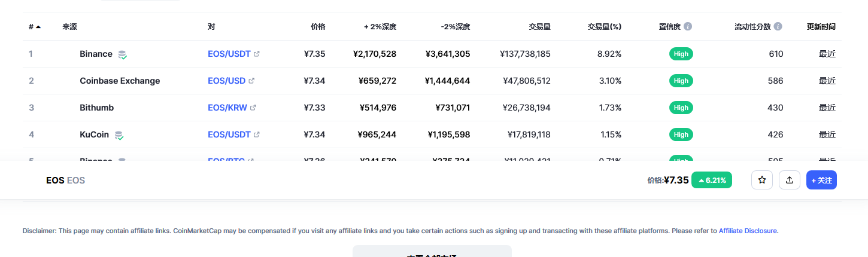
Task: Open the Bithumb exchange source
Action: tap(96, 108)
